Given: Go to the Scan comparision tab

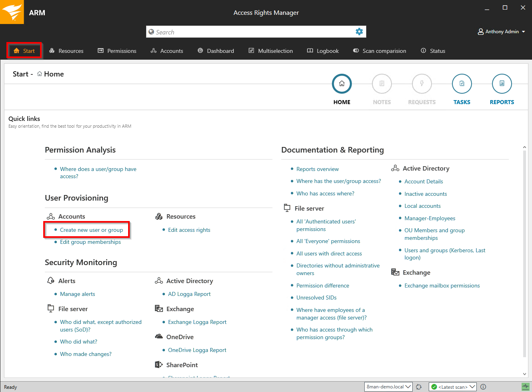Looking at the screenshot, I should [379, 51].
